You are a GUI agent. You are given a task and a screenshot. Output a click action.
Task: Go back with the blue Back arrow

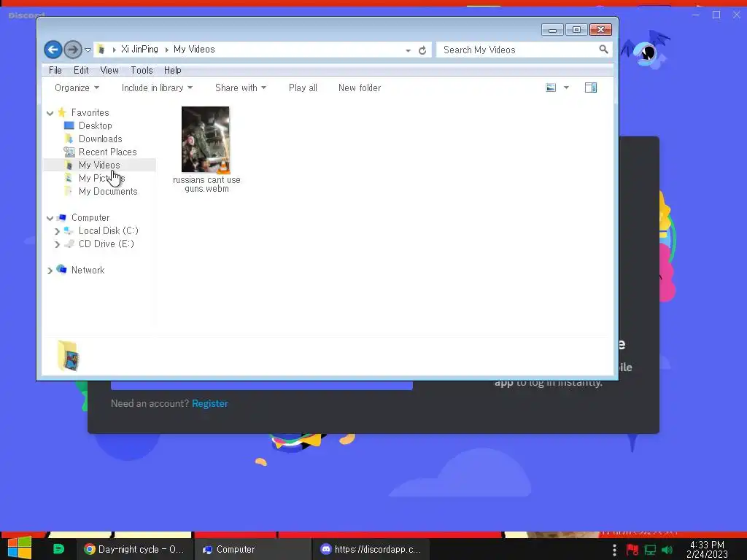(53, 50)
